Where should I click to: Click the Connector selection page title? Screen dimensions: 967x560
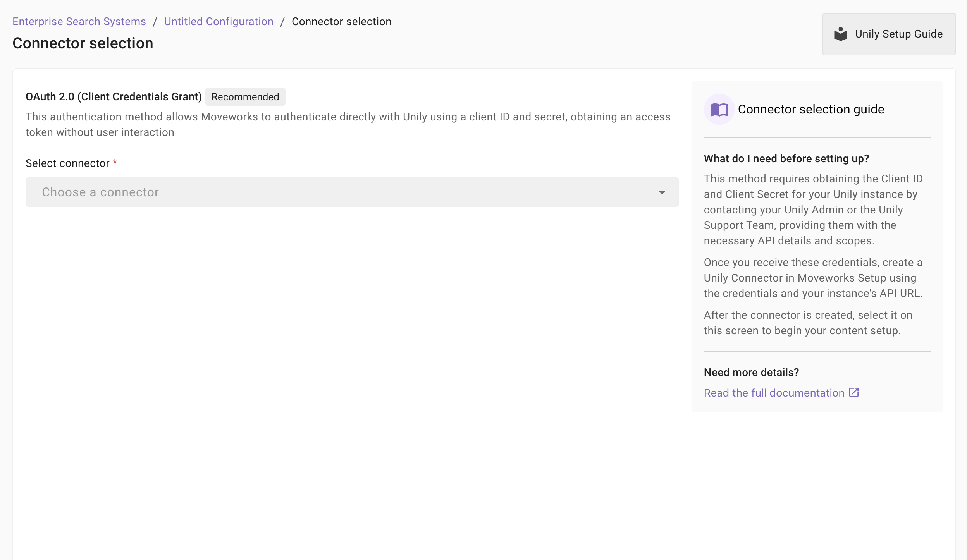pyautogui.click(x=83, y=43)
